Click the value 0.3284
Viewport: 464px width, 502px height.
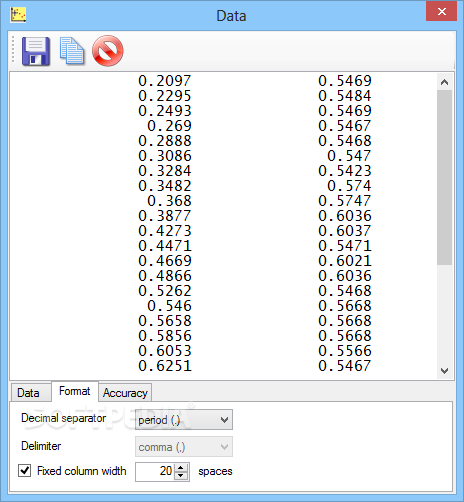[x=165, y=171]
